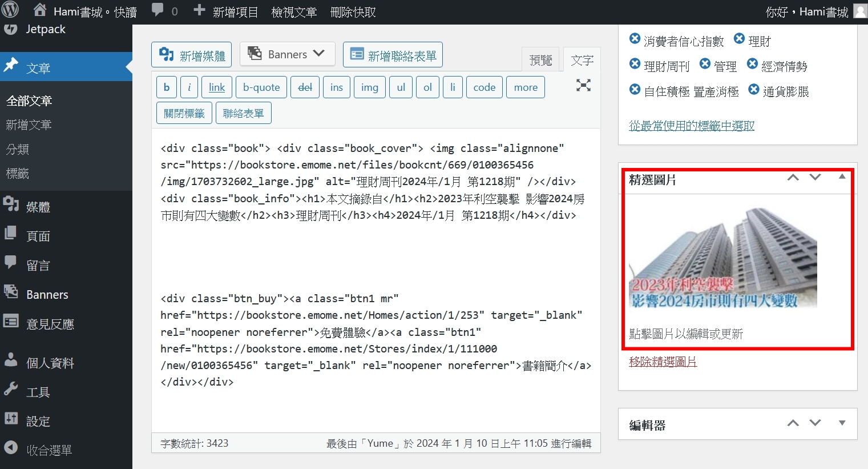Open the Banners dropdown button
Screen dimensions: 868x469
pyautogui.click(x=287, y=54)
